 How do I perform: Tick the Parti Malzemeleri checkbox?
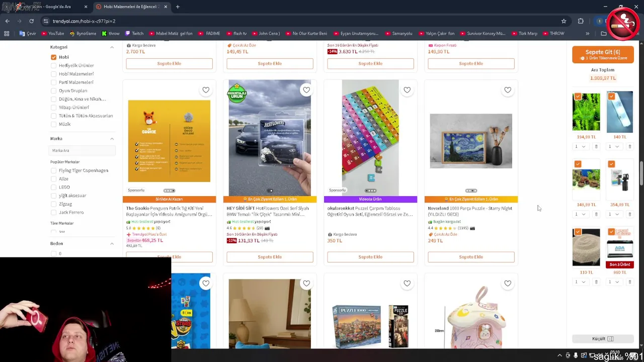[x=53, y=82]
